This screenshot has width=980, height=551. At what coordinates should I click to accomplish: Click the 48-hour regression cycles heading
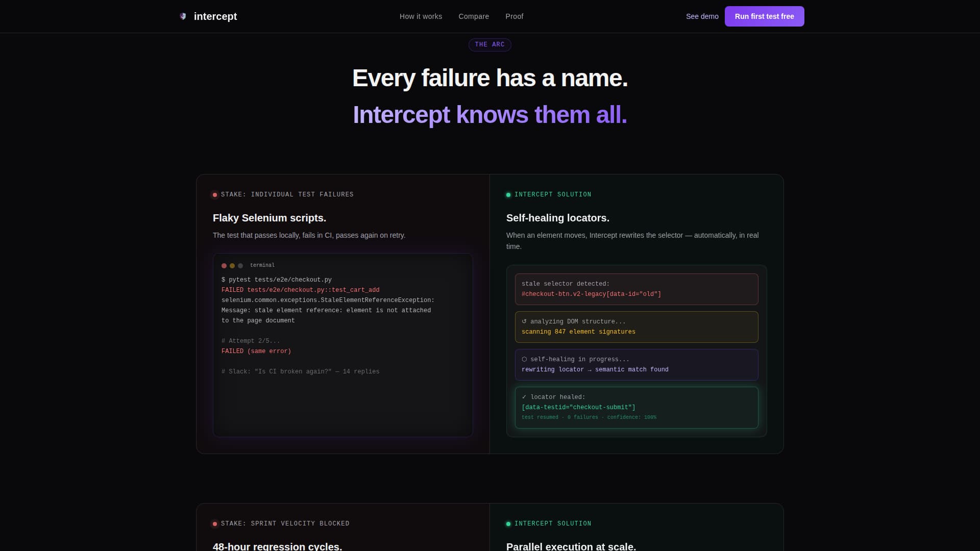pyautogui.click(x=277, y=546)
